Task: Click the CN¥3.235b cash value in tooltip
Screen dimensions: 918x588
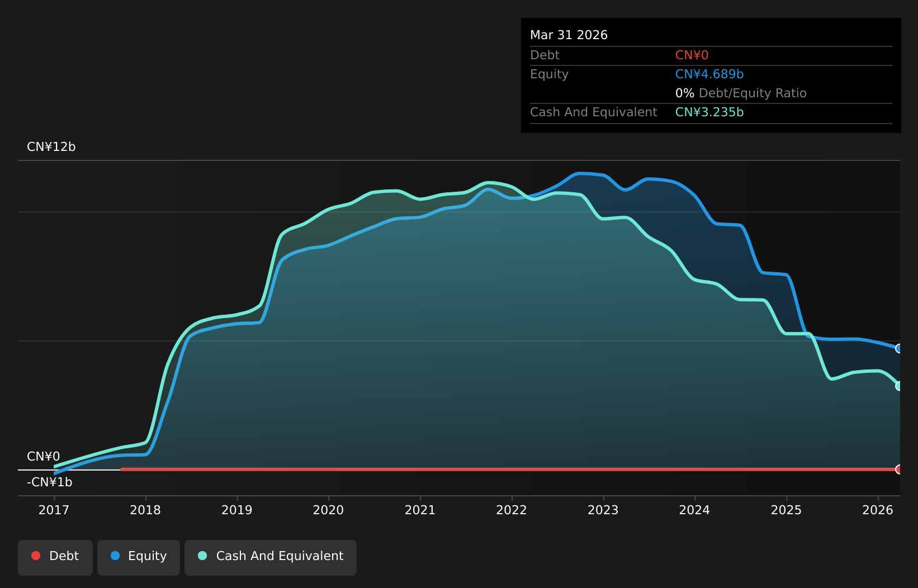Action: [x=709, y=112]
